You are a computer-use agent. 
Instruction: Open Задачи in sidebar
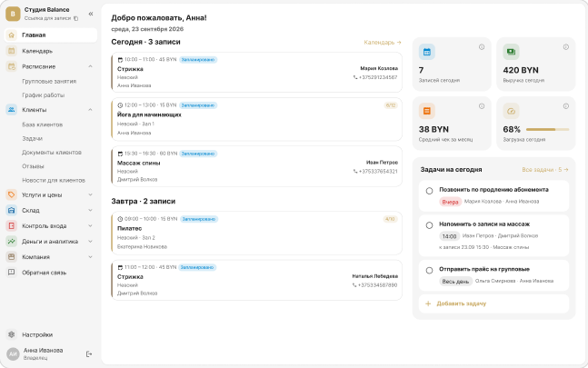click(x=32, y=139)
